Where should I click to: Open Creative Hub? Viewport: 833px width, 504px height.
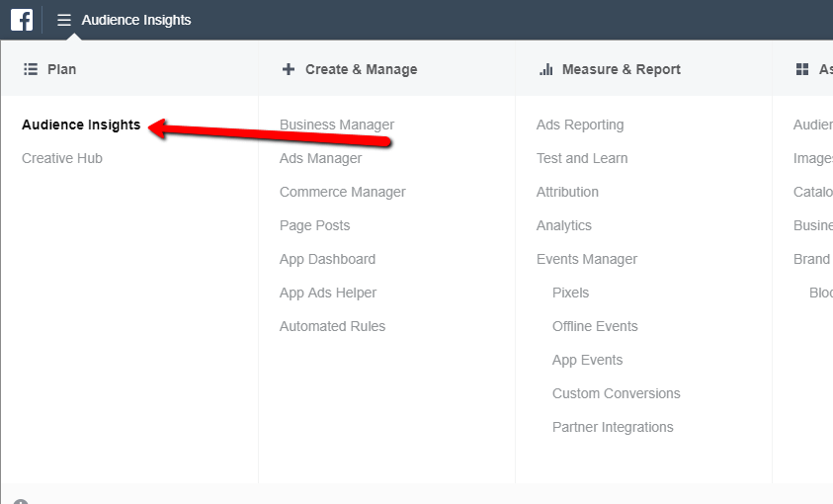coord(62,158)
